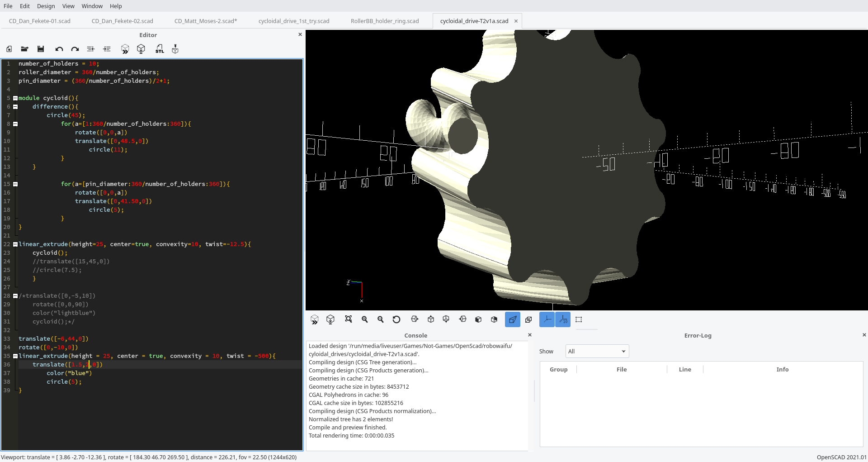
Task: Sort Error-Log by File column
Action: [622, 369]
